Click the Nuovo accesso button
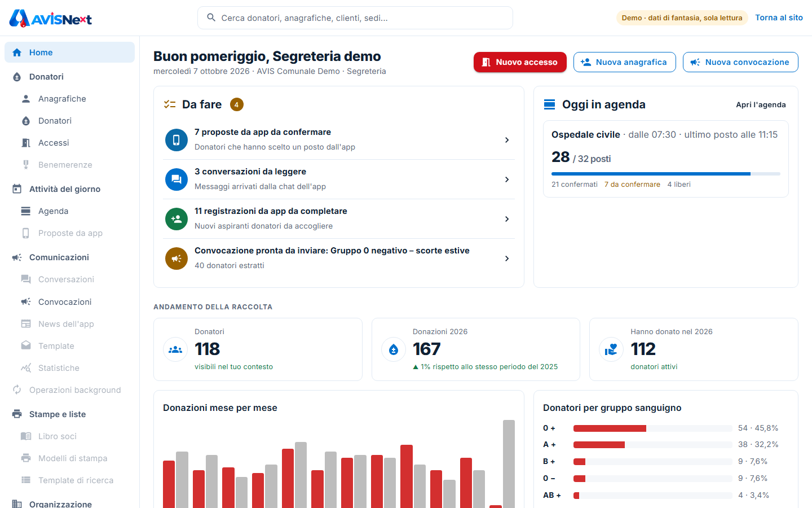The image size is (812, 508). click(x=520, y=62)
